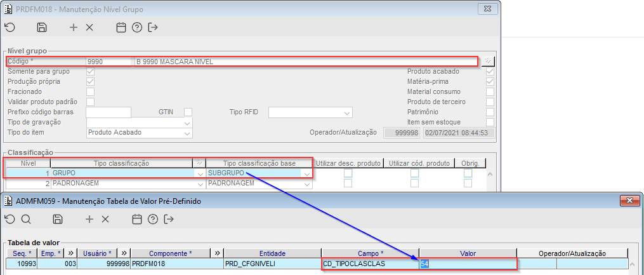The height and width of the screenshot is (275, 644).
Task: Toggle the Produto acabado checkbox
Action: (490, 72)
